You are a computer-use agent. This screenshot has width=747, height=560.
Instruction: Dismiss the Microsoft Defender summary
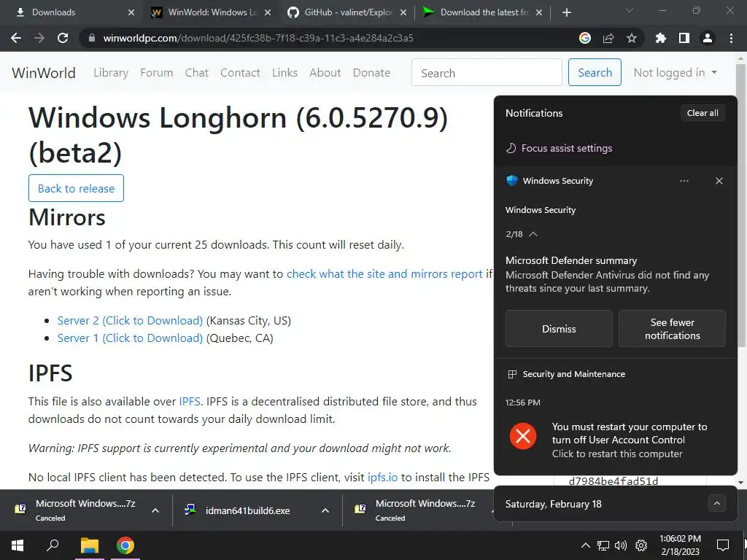point(559,329)
